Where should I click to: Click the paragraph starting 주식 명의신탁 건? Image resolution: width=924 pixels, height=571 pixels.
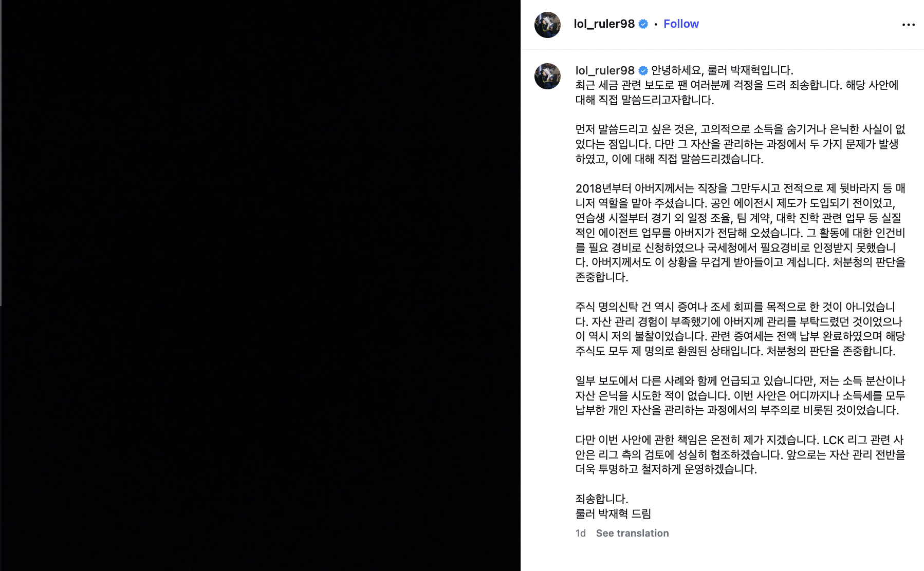pyautogui.click(x=740, y=329)
